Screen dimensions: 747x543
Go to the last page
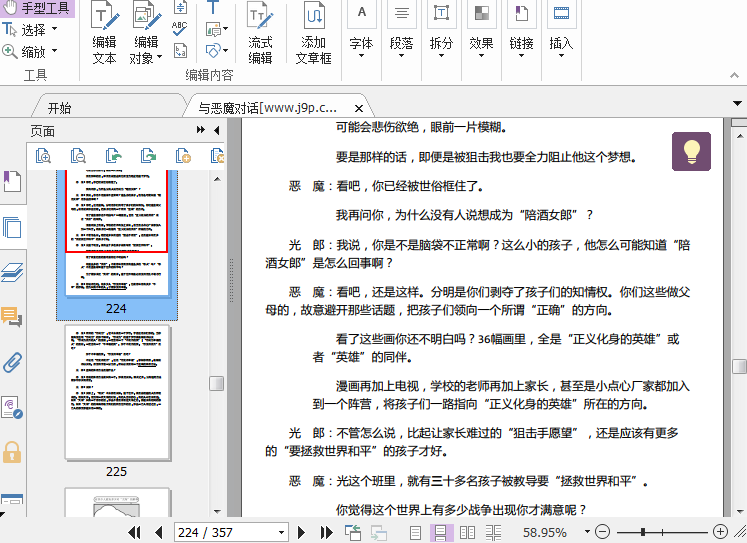[326, 532]
